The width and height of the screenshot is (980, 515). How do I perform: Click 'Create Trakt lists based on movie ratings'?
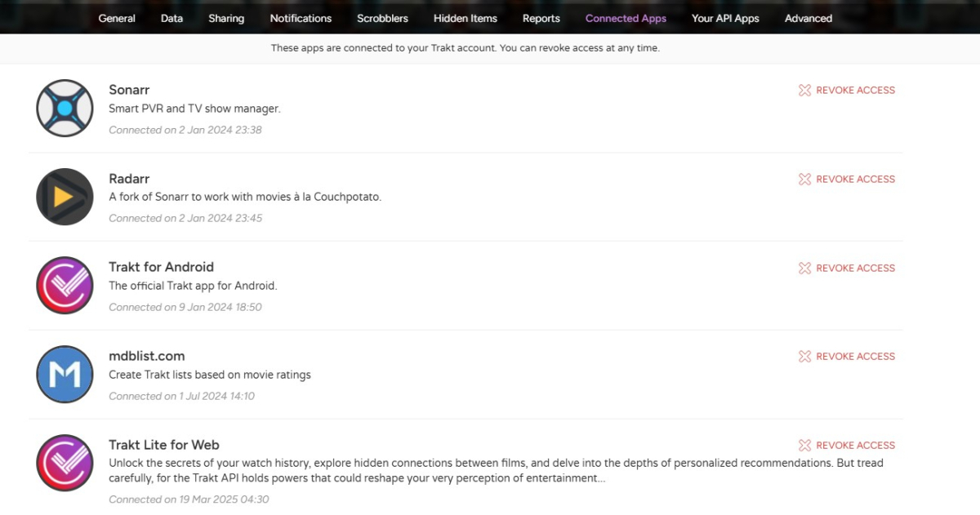pos(210,375)
